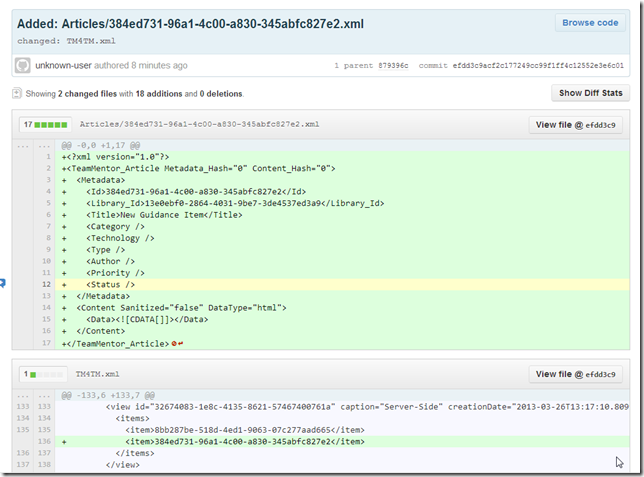Select added line 136 in the TM4TM.xml diff
Screen dimensions: 644x477
45,439
